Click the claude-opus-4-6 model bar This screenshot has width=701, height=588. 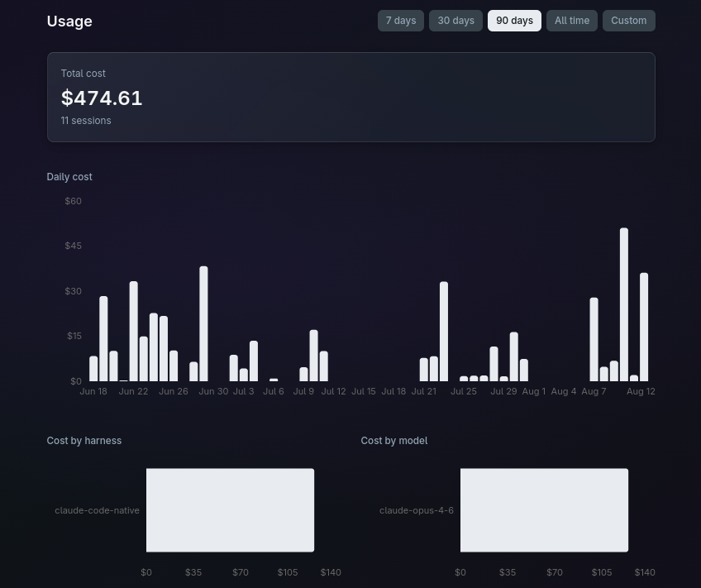tap(544, 510)
